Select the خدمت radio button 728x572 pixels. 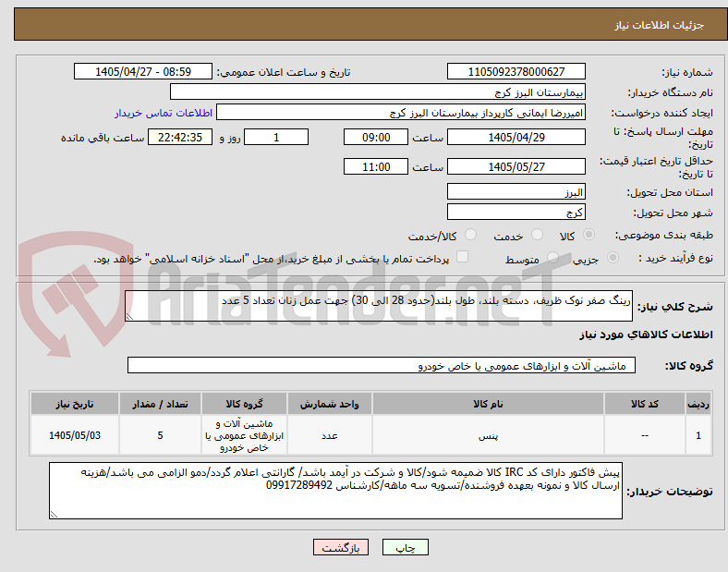[x=537, y=235]
